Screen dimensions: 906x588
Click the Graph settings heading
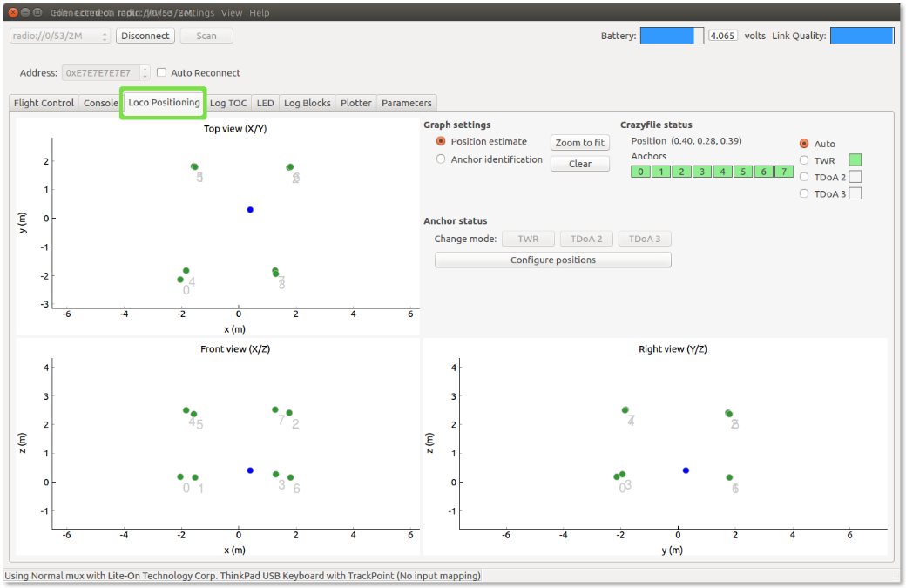pos(457,125)
